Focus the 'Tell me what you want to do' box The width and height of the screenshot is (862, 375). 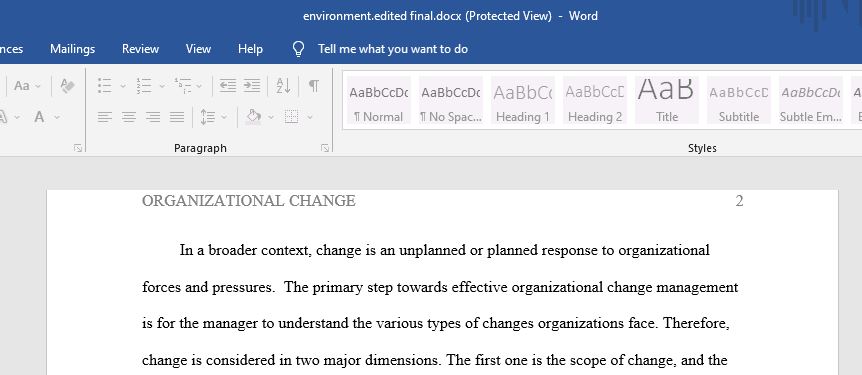[393, 49]
